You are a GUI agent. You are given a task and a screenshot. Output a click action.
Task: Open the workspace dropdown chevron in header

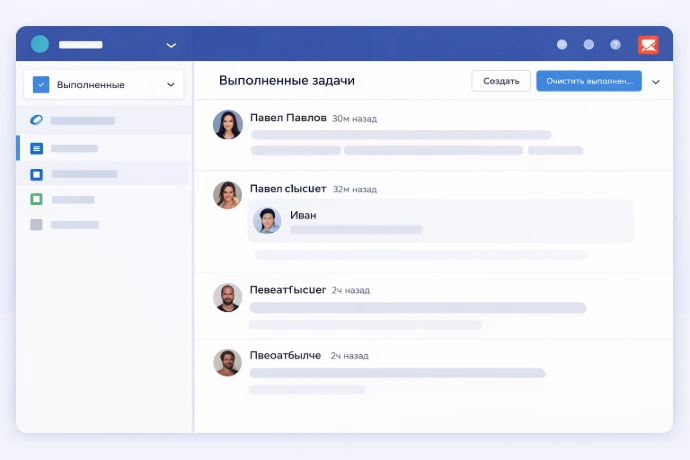pos(171,45)
